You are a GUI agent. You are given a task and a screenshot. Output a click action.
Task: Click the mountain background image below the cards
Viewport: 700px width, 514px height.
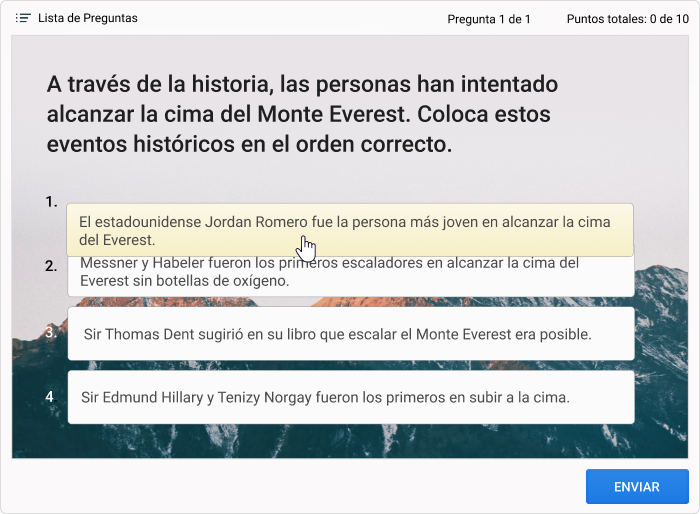tap(350, 440)
